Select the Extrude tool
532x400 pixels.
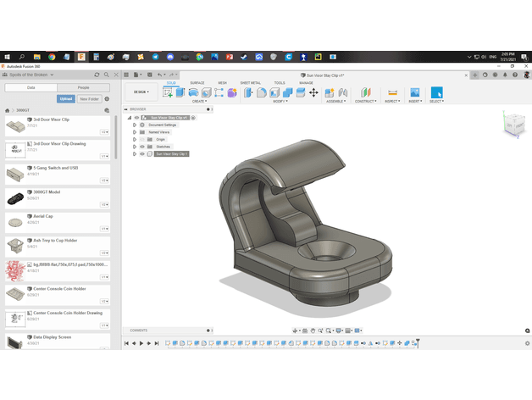point(180,92)
